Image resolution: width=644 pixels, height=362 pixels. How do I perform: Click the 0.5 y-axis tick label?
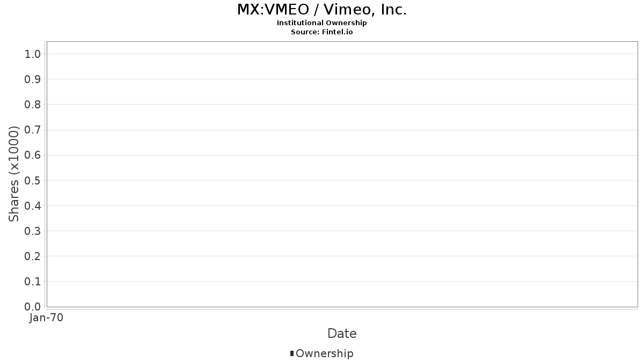[x=33, y=180]
